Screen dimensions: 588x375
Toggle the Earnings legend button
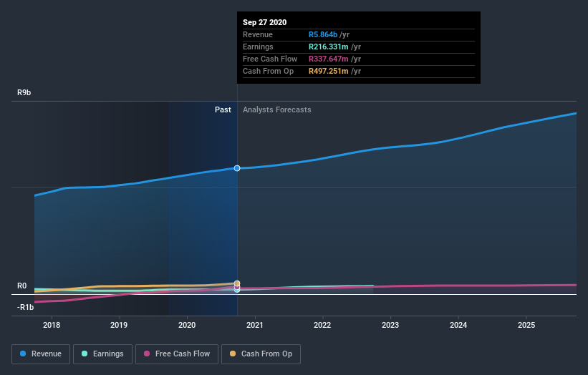pyautogui.click(x=102, y=354)
